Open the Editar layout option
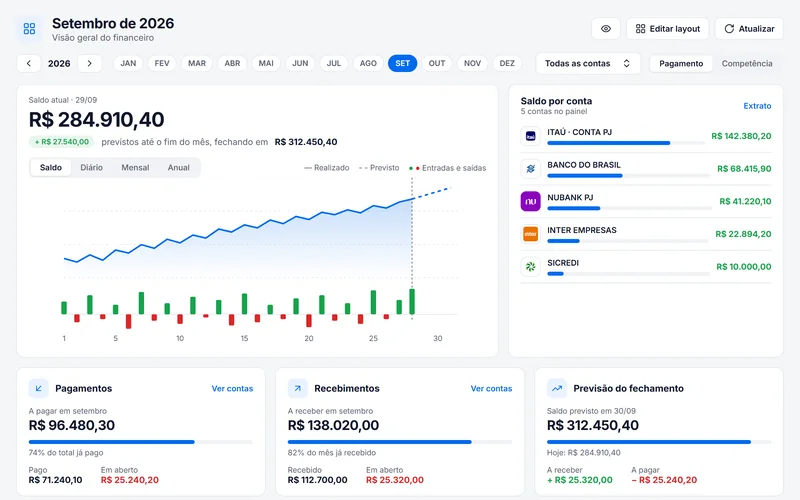The height and width of the screenshot is (500, 800). (667, 29)
